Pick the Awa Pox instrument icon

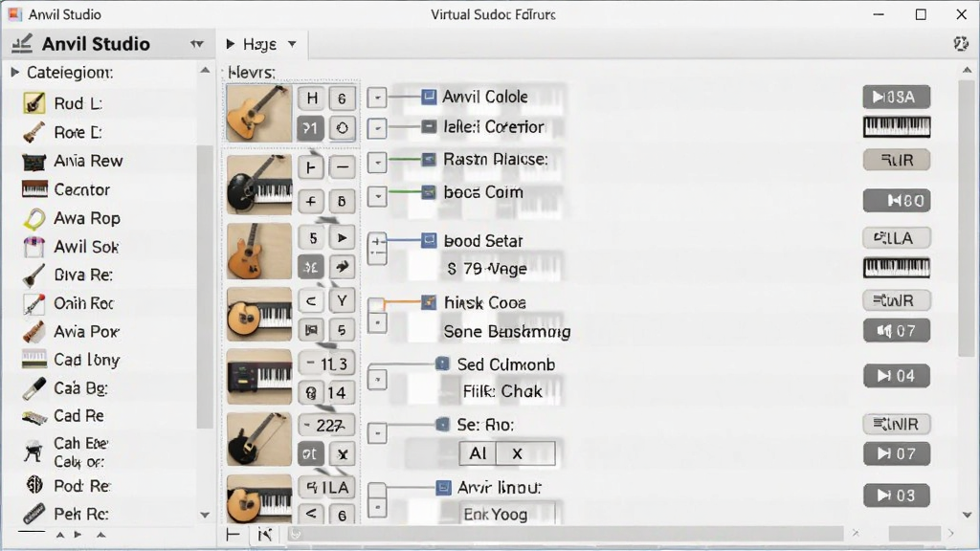pos(34,332)
